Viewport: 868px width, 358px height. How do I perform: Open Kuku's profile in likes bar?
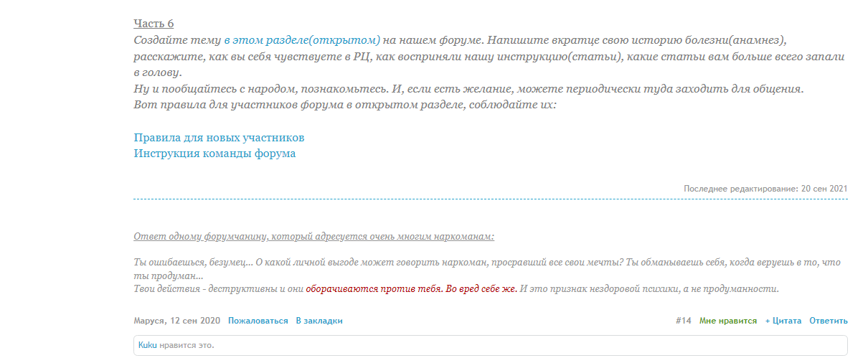[x=147, y=345]
